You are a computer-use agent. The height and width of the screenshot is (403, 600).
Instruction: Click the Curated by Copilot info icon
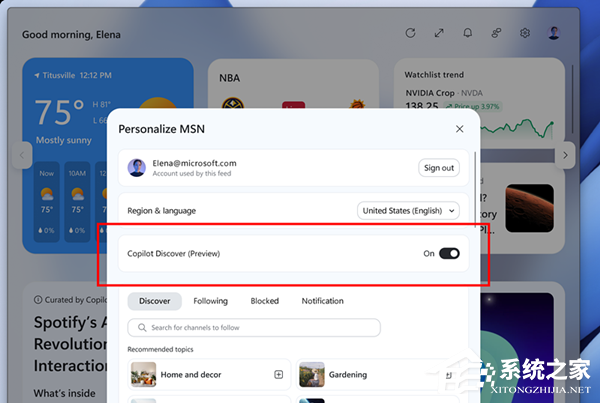(38, 300)
